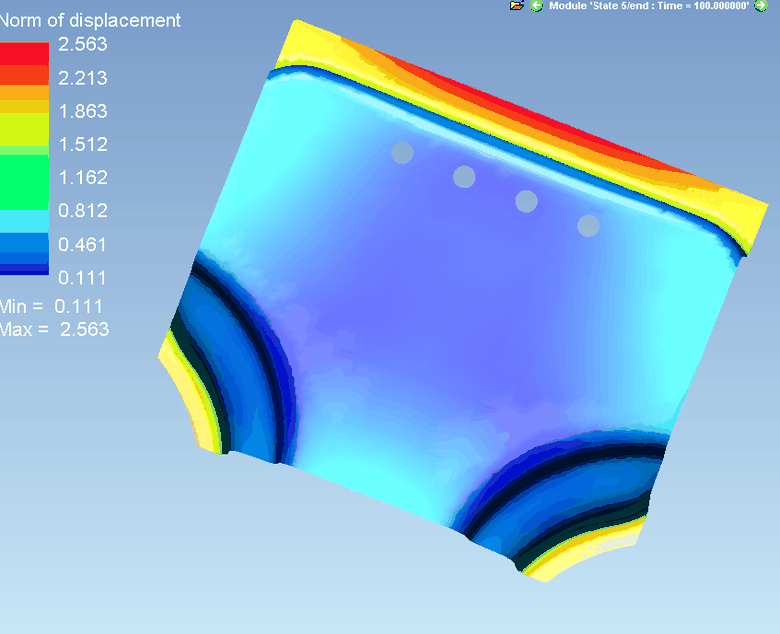Image resolution: width=780 pixels, height=634 pixels.
Task: Click the legend value 1.863
Action: pyautogui.click(x=83, y=111)
